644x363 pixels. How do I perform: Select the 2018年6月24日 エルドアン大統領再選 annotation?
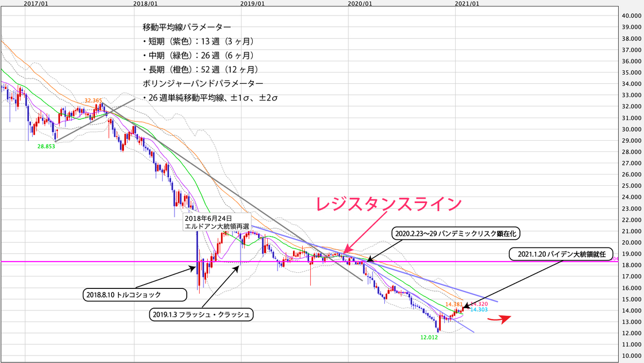tap(217, 222)
